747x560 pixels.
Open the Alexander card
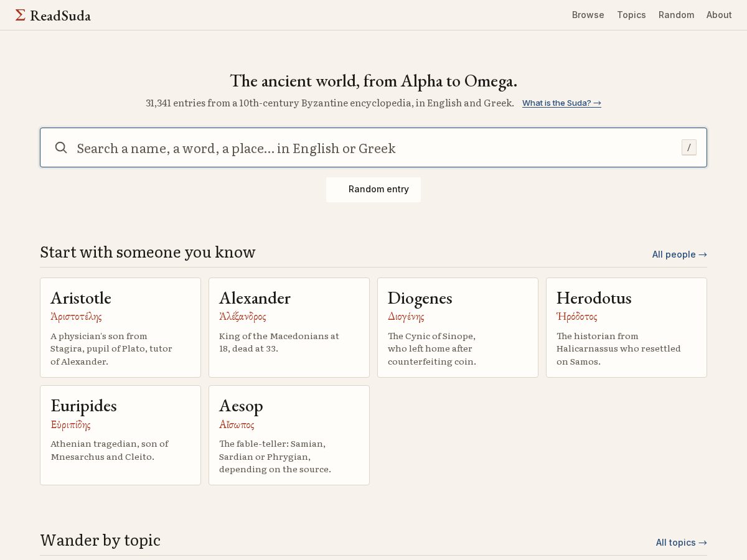(x=289, y=327)
